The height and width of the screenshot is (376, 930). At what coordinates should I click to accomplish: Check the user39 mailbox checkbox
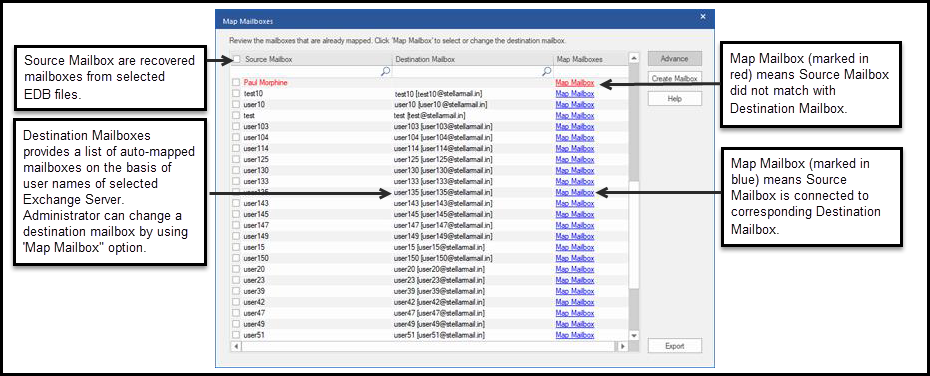pos(236,291)
